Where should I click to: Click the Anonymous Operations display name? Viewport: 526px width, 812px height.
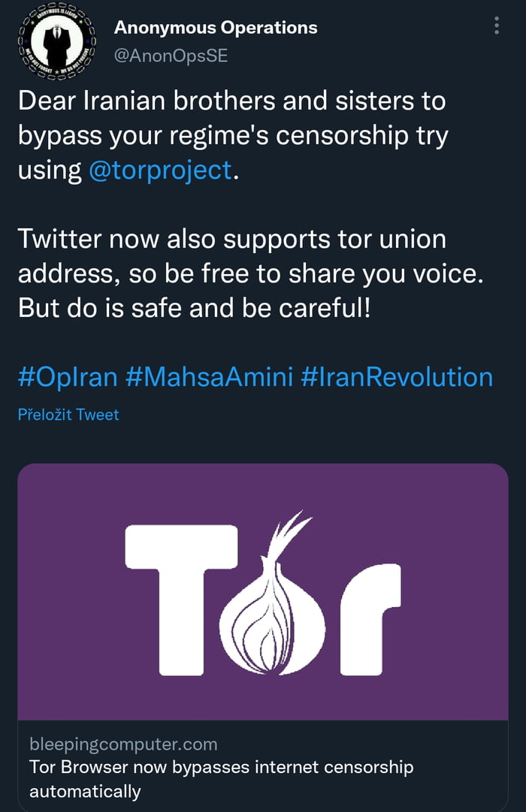215,27
